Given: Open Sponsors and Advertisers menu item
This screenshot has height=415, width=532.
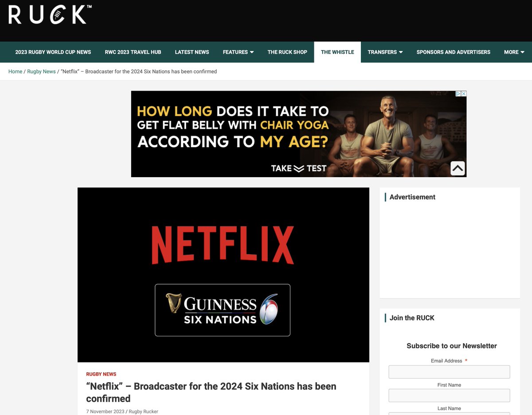Looking at the screenshot, I should pyautogui.click(x=453, y=52).
